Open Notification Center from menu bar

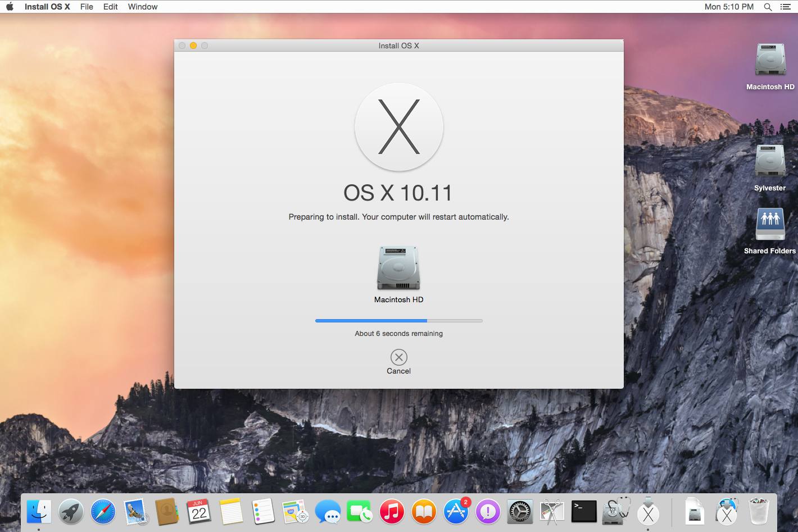click(x=786, y=7)
